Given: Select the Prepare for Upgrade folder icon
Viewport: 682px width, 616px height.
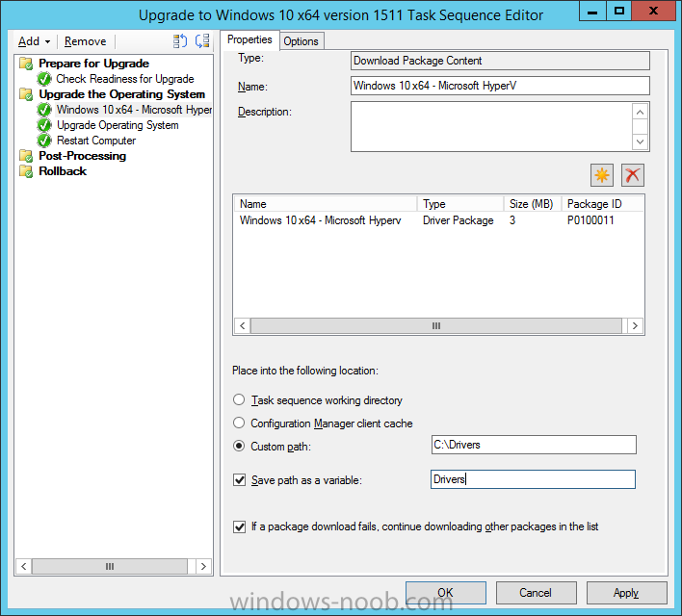Looking at the screenshot, I should [27, 64].
